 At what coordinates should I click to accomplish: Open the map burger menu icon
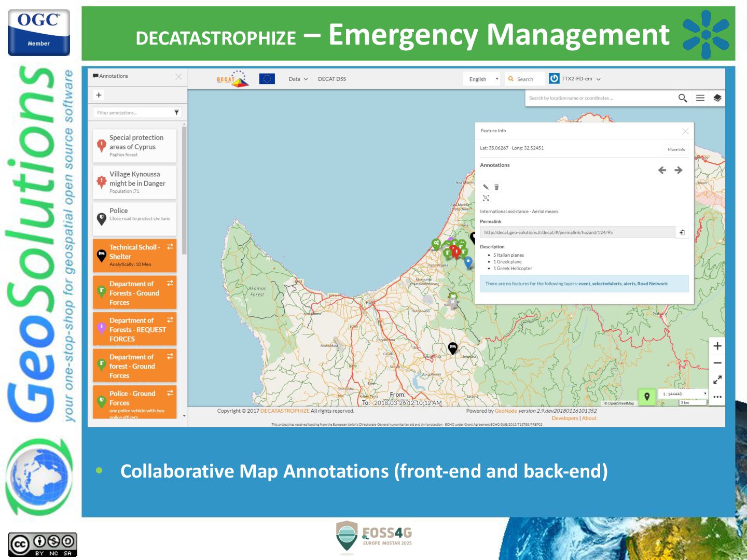700,98
